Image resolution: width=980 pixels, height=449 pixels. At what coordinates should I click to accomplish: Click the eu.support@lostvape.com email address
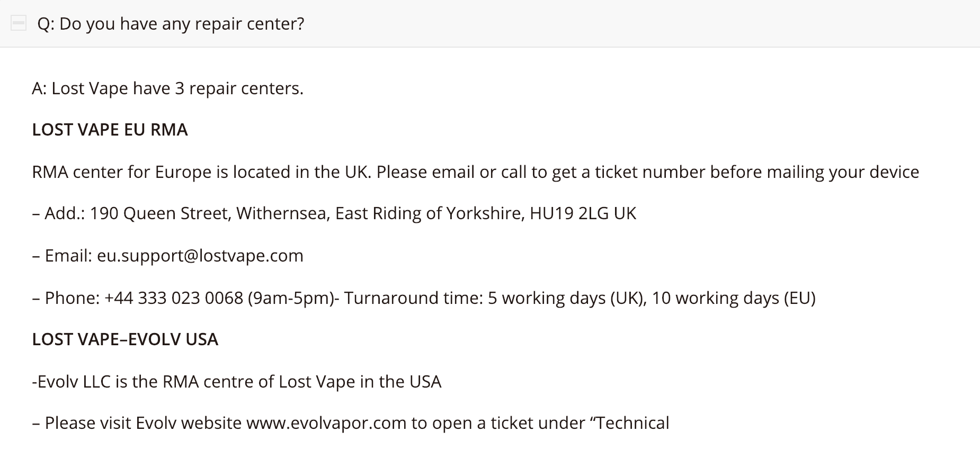tap(200, 256)
